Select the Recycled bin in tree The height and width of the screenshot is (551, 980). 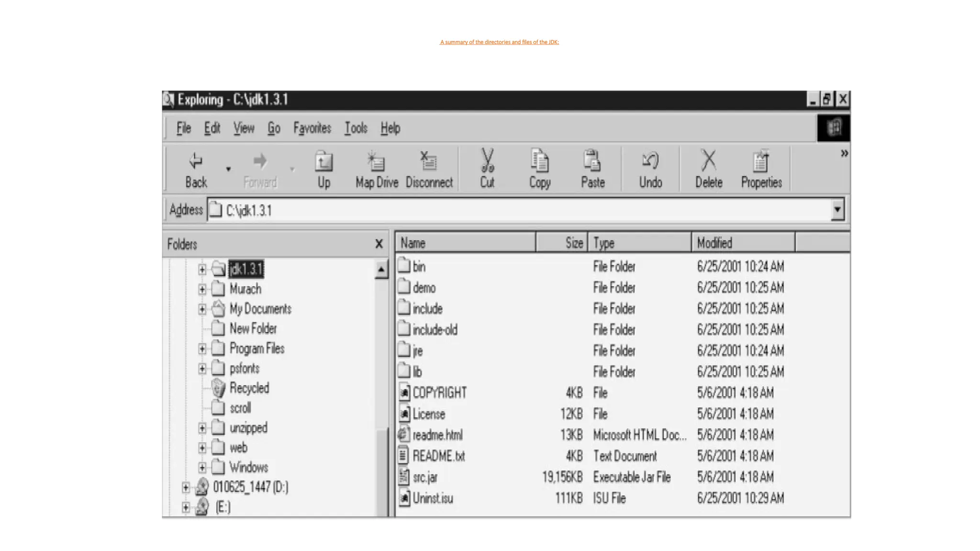coord(249,388)
